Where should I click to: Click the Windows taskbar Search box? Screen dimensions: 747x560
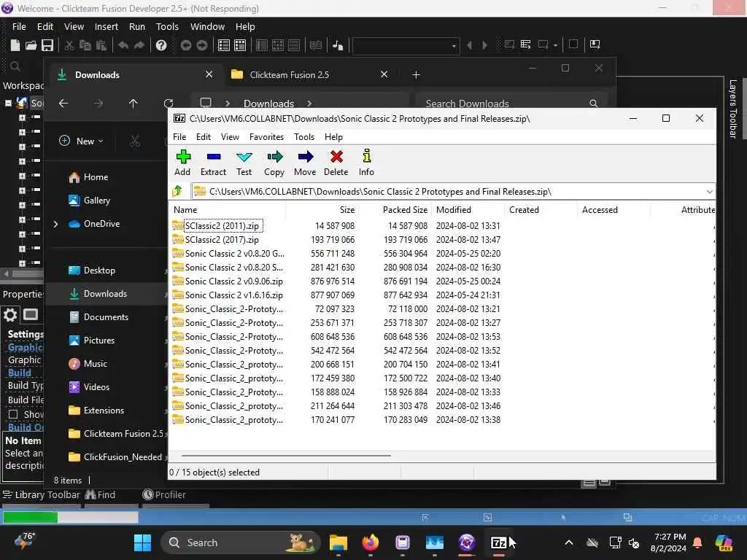click(x=241, y=542)
